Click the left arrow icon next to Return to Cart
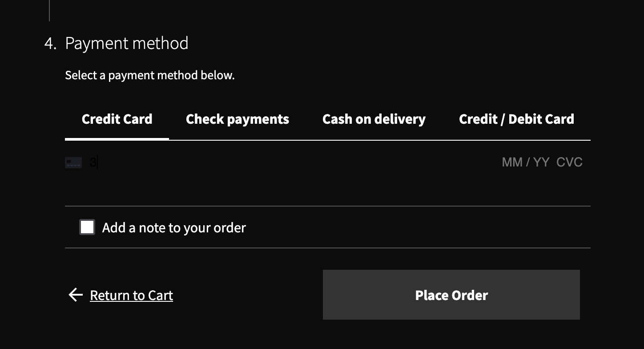 (x=75, y=295)
